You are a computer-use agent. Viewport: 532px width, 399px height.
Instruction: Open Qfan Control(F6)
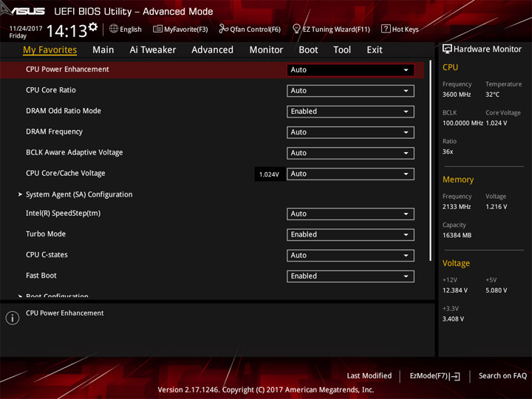click(250, 29)
